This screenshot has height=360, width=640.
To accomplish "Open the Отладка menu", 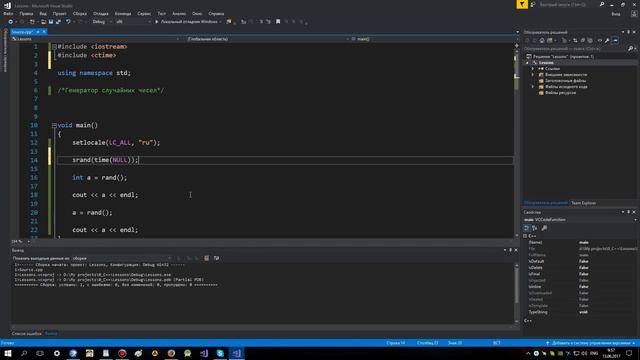I will (101, 13).
